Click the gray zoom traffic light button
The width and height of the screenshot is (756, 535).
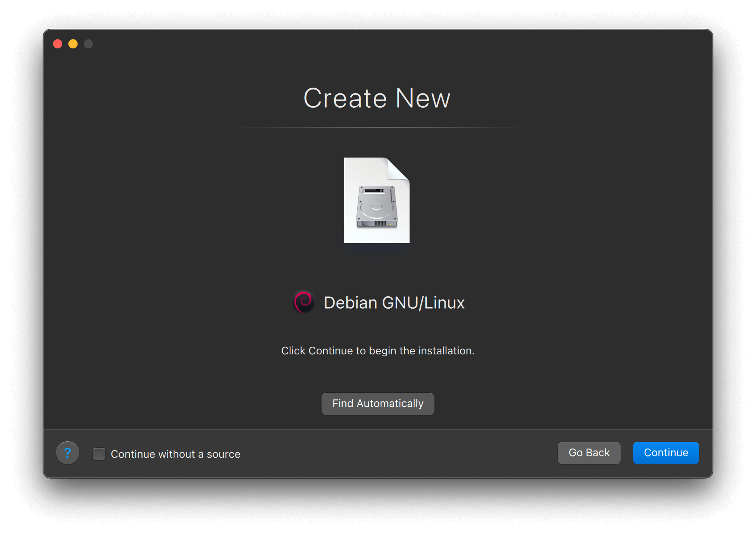(88, 44)
